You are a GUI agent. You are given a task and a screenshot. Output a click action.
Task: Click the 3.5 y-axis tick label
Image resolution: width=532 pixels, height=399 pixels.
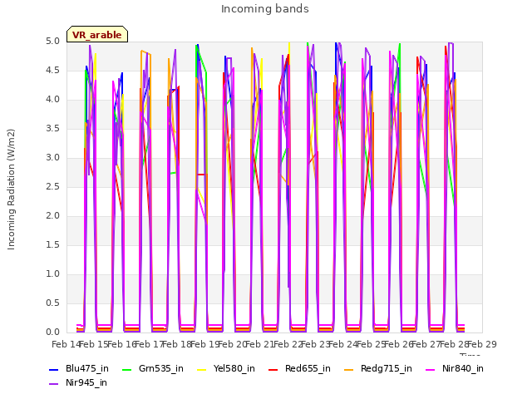coord(52,129)
